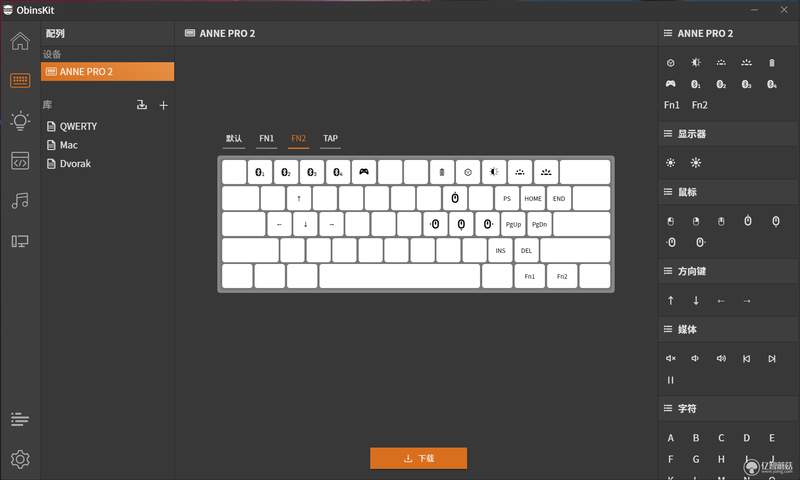
Task: Select battery icon in ANNE PRO 2 panel
Action: pyautogui.click(x=772, y=63)
